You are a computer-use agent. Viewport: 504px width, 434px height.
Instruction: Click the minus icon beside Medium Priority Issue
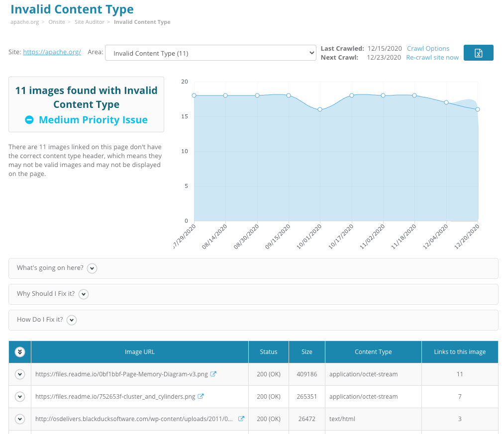(29, 120)
